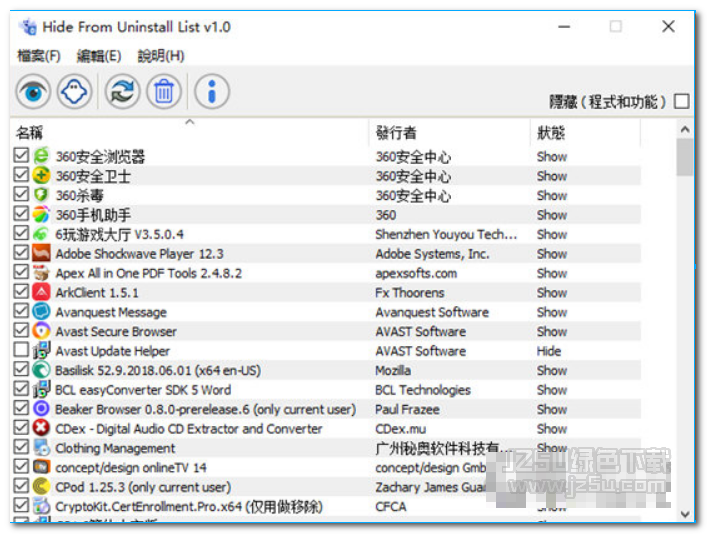The image size is (707, 534).
Task: Click publisher CFCA
Action: [x=391, y=506]
